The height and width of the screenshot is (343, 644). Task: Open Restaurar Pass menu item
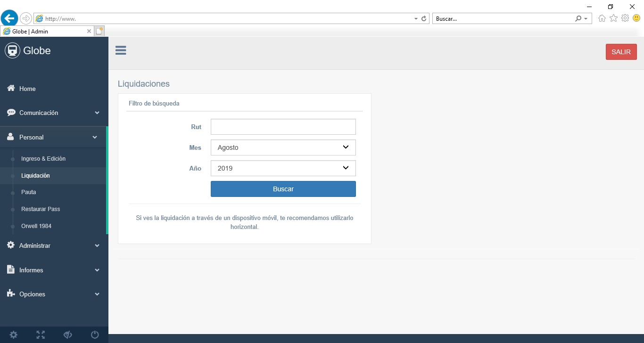pos(41,209)
